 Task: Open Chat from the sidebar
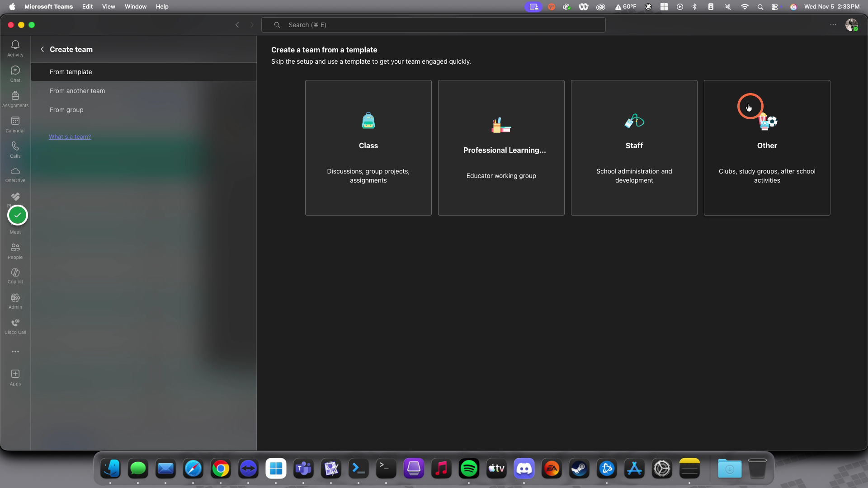pos(15,74)
